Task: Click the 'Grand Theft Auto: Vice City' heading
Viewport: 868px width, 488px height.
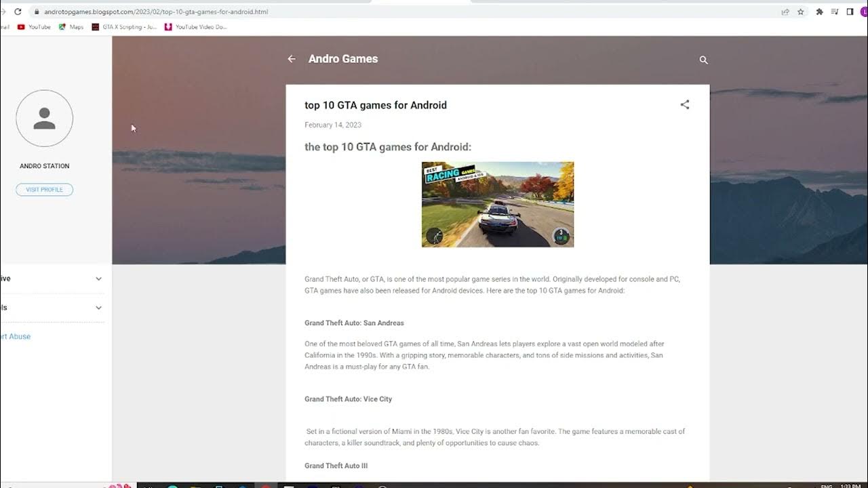Action: [x=348, y=399]
